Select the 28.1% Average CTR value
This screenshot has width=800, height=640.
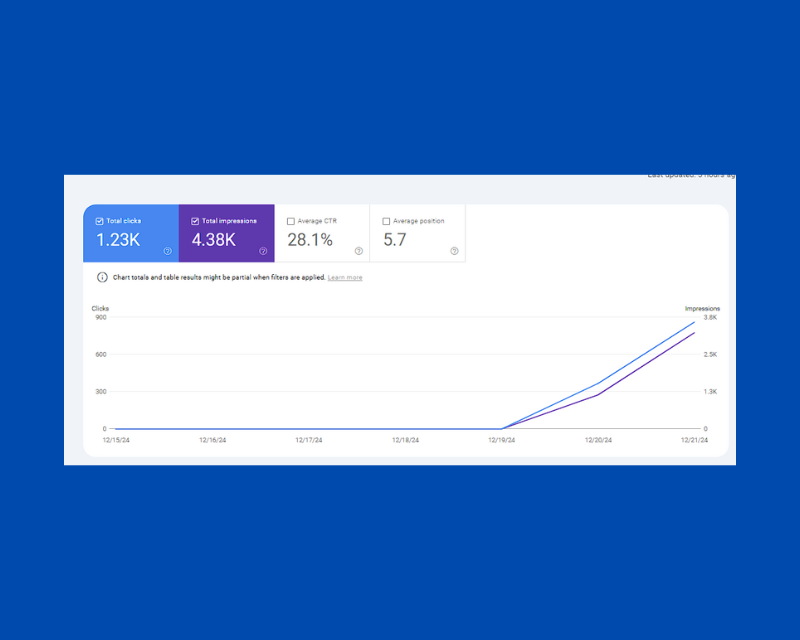(x=310, y=240)
